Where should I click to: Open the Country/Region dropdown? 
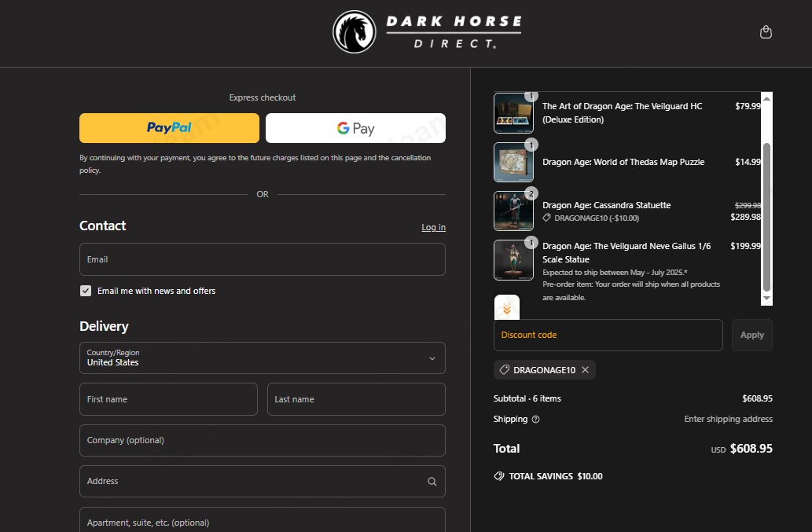tap(262, 358)
